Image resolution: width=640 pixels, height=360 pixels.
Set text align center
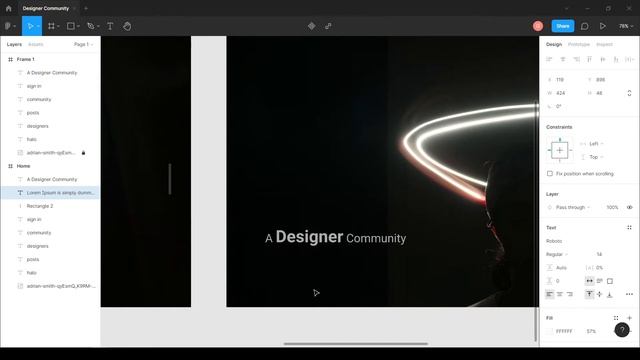560,294
